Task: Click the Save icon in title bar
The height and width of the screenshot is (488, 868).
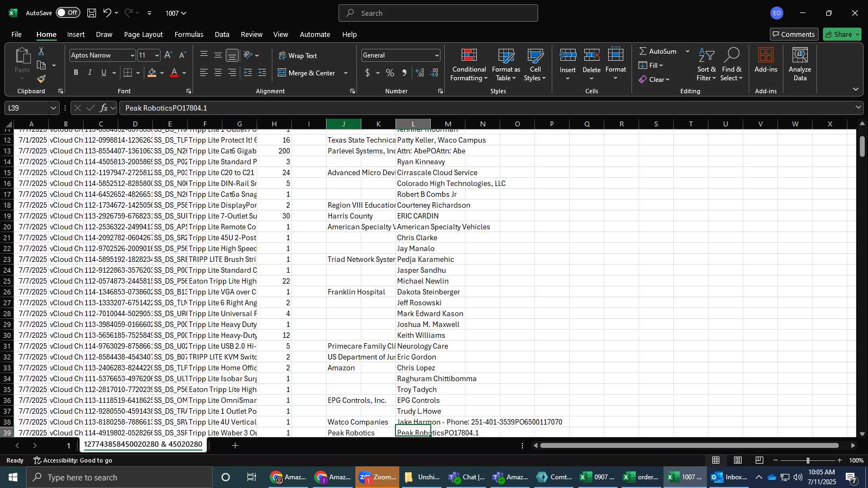Action: tap(92, 13)
